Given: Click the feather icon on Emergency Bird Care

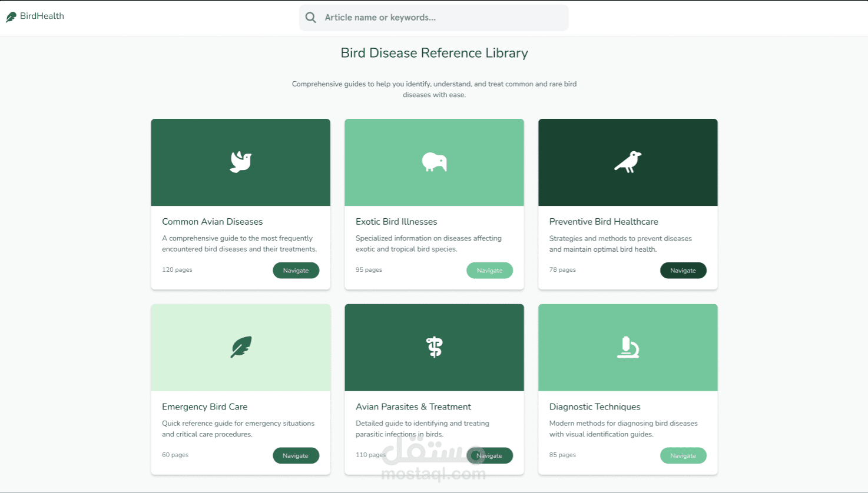Looking at the screenshot, I should (x=240, y=347).
